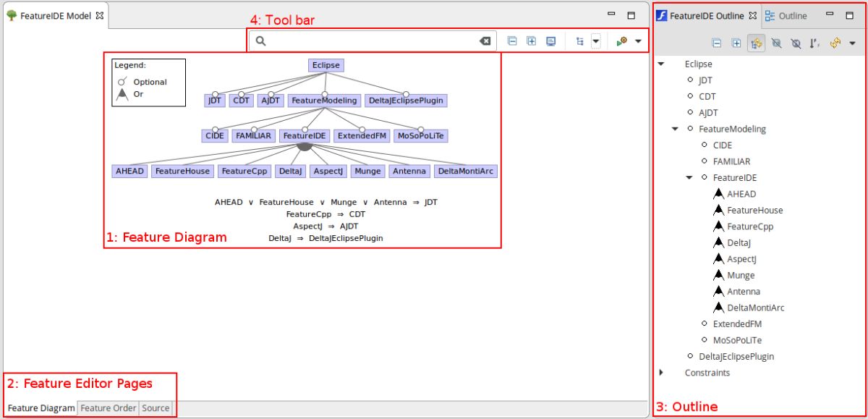The image size is (868, 419).
Task: Click the constraint 'DeltaJ ⇒ DeltaJEclipsePlugin'
Action: click(x=325, y=238)
